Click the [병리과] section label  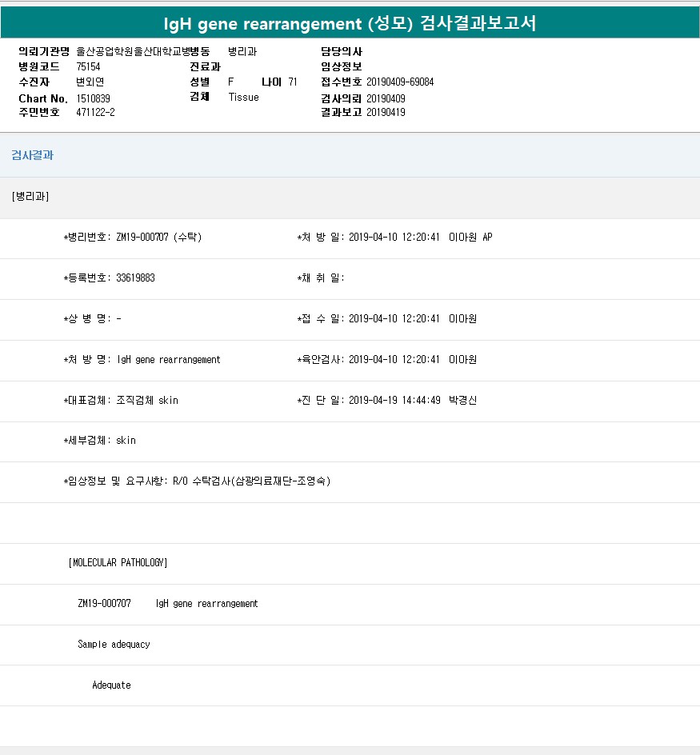pyautogui.click(x=30, y=197)
